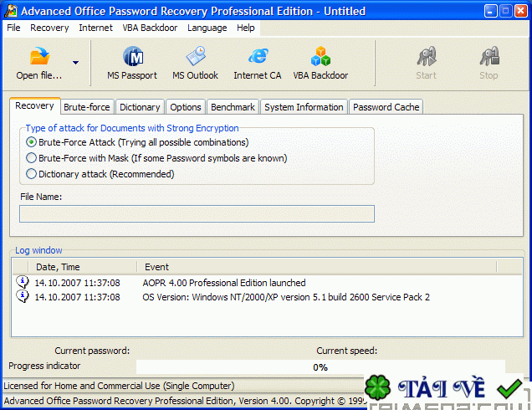Switch to the System Information tab
Screen dimensions: 532x410
304,107
